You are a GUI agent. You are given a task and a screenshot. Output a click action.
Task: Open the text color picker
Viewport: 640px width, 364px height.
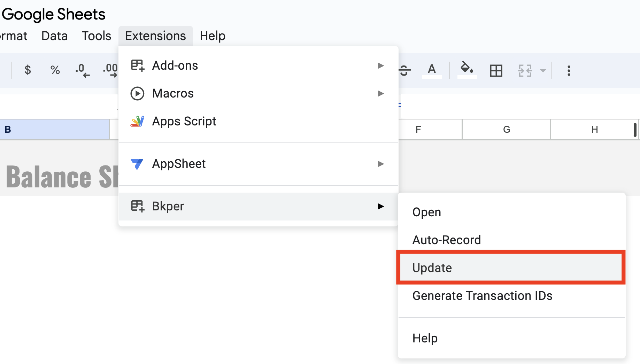click(432, 70)
